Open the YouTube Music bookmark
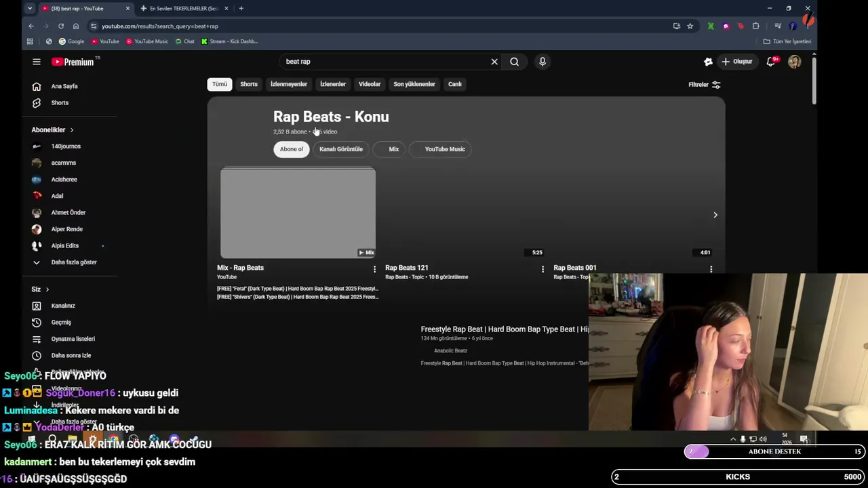This screenshot has width=868, height=488. click(x=147, y=41)
